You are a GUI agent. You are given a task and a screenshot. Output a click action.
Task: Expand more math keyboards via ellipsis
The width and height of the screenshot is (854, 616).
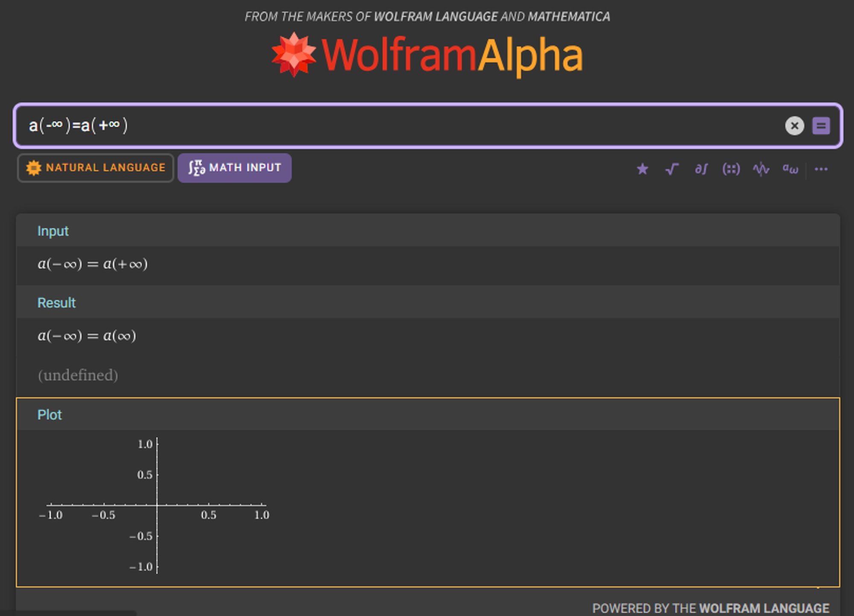821,169
